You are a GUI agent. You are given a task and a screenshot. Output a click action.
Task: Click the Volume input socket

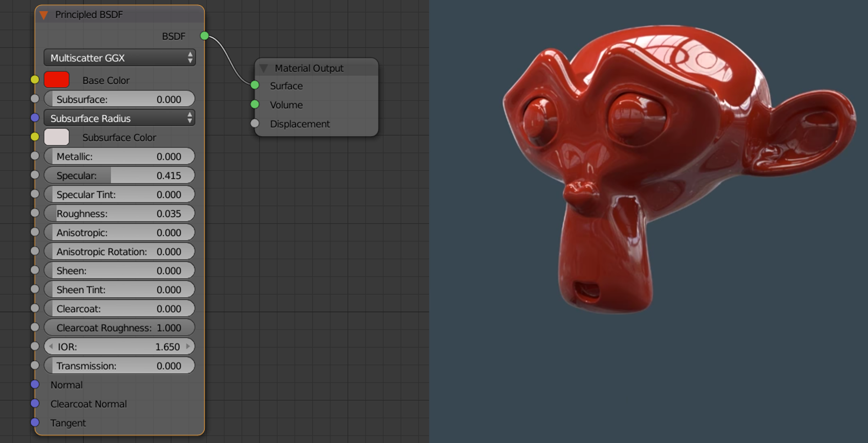tap(255, 104)
